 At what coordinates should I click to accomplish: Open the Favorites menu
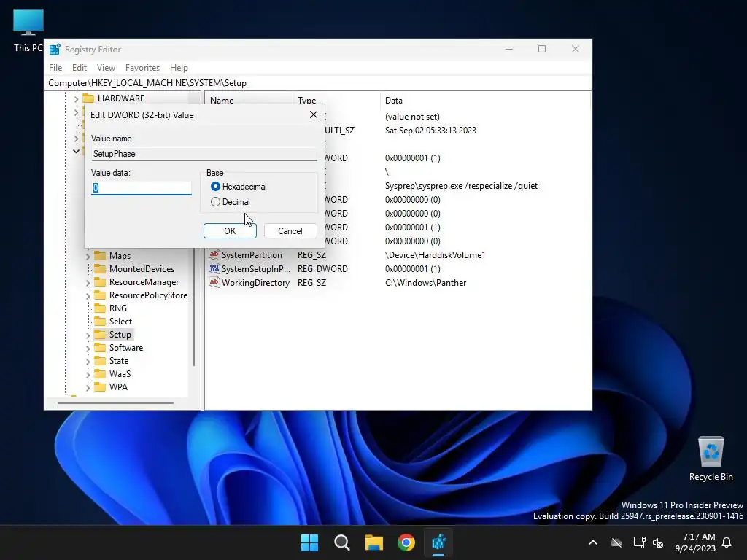pyautogui.click(x=142, y=68)
